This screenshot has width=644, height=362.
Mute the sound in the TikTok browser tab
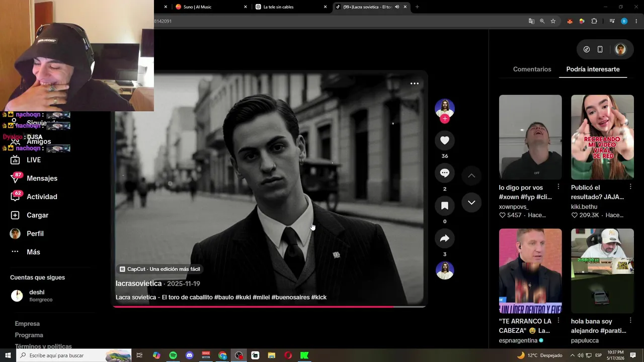[x=397, y=7]
